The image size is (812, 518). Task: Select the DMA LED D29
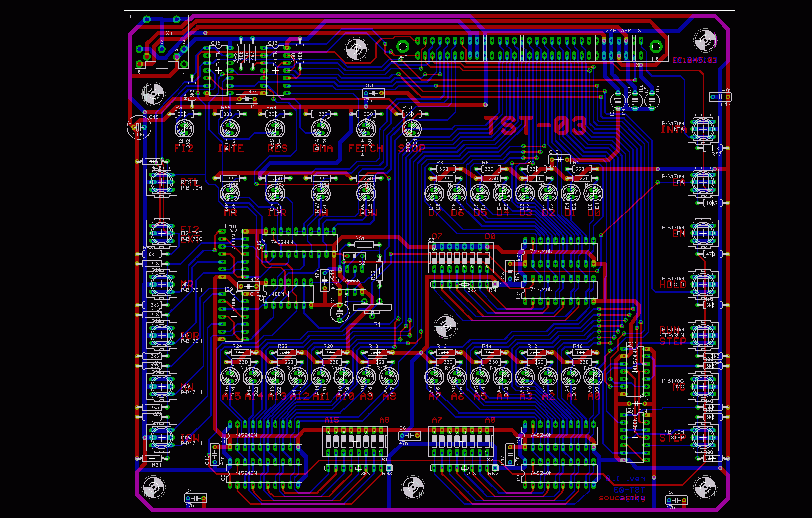pyautogui.click(x=321, y=129)
